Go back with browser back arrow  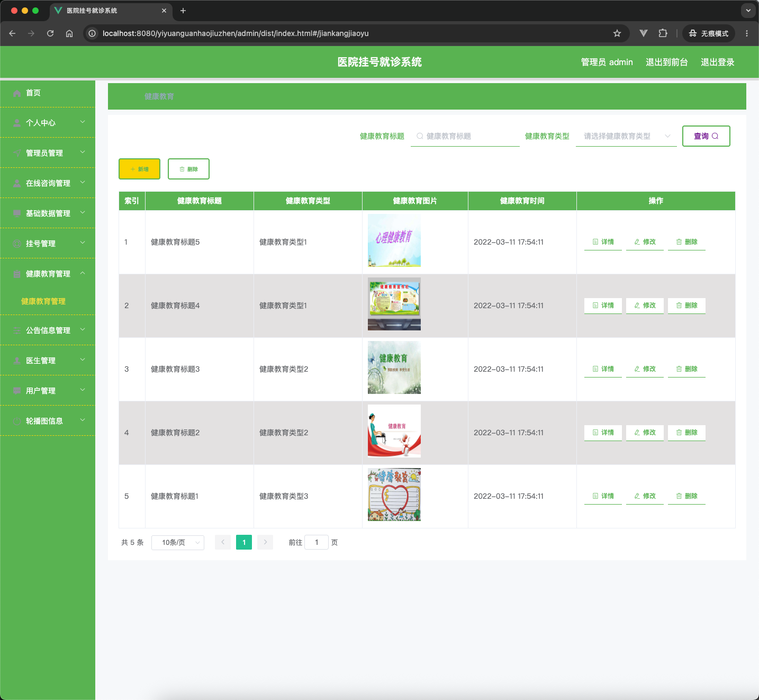point(12,33)
